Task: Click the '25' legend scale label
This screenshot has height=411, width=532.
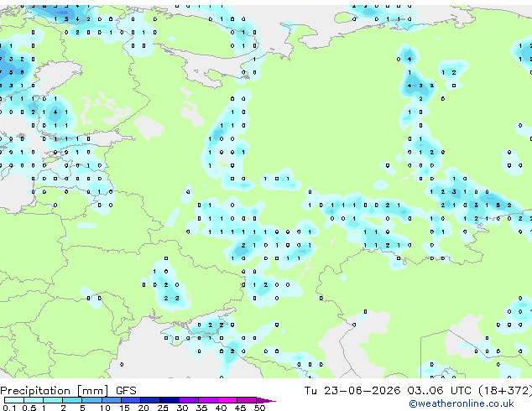Action: coord(163,408)
